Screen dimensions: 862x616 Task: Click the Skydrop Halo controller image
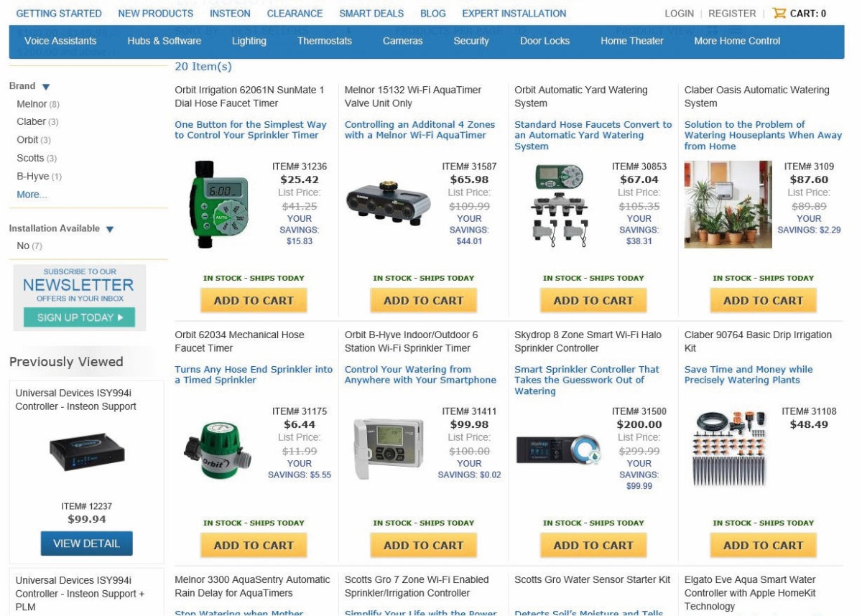[x=559, y=449]
